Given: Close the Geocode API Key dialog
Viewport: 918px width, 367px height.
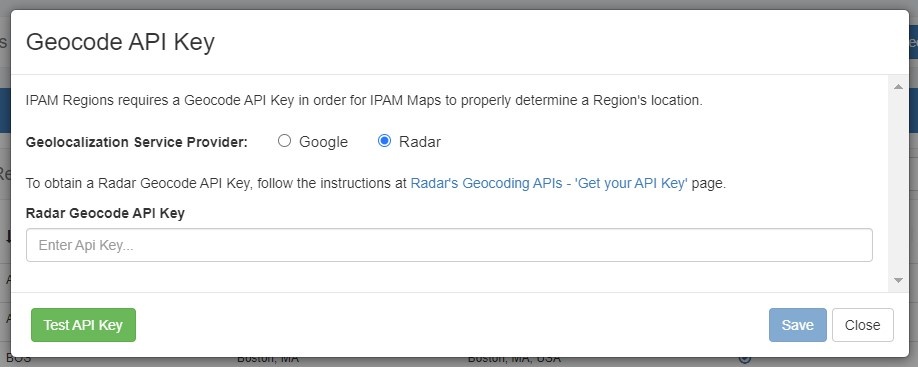Looking at the screenshot, I should point(862,325).
